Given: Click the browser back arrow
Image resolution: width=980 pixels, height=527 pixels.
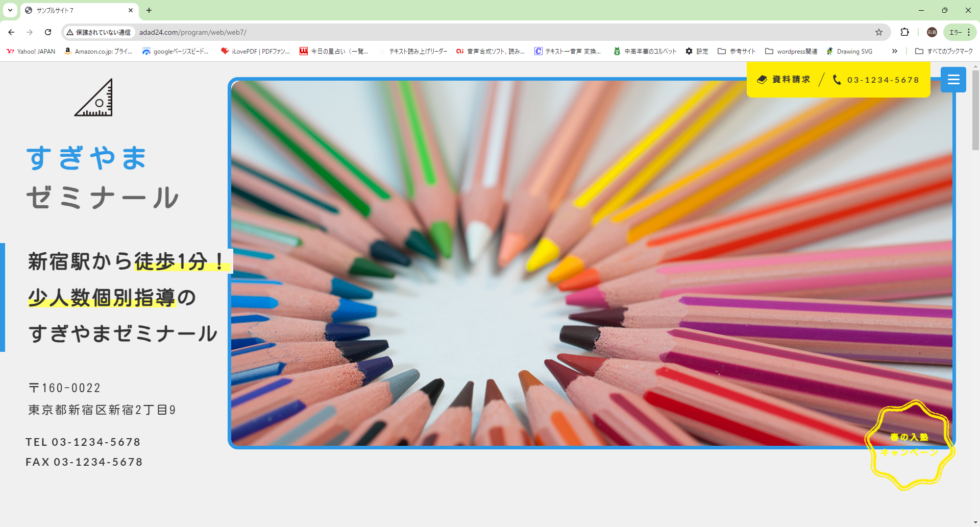Looking at the screenshot, I should [11, 32].
